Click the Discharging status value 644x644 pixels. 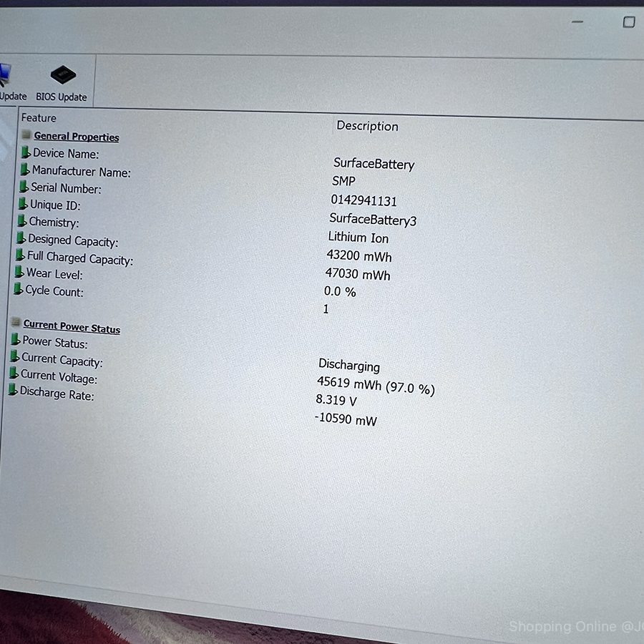tap(349, 365)
